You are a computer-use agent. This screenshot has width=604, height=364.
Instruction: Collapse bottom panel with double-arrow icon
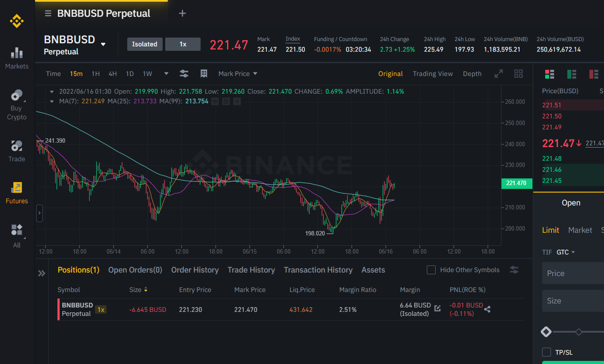[42, 273]
